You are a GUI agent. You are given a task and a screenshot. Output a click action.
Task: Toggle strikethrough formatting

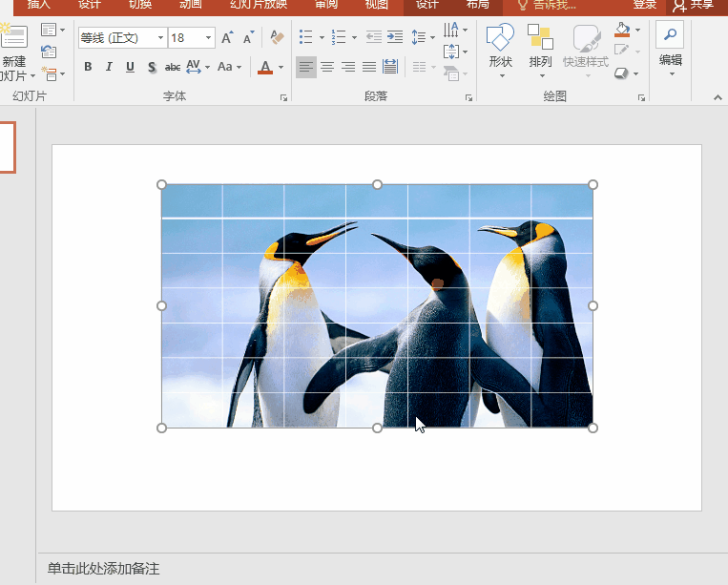pyautogui.click(x=173, y=67)
